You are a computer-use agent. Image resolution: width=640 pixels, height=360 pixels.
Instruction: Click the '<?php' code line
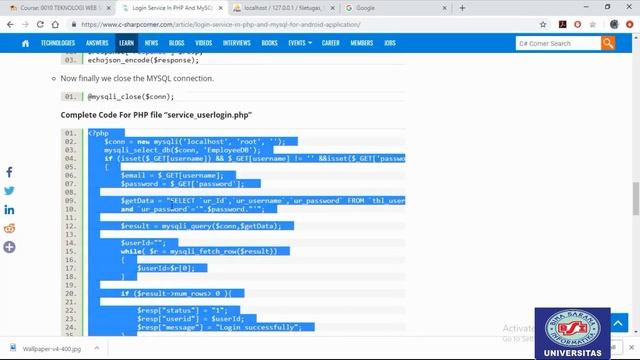click(x=98, y=133)
